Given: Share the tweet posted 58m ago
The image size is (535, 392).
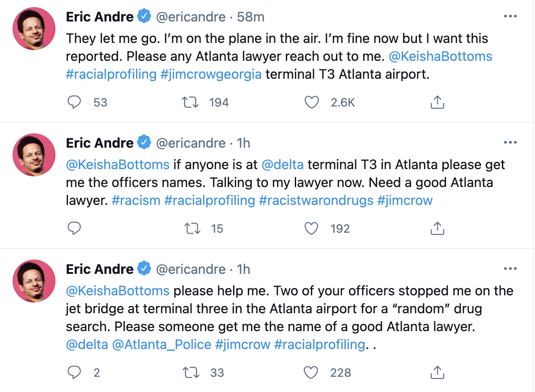Looking at the screenshot, I should [437, 102].
